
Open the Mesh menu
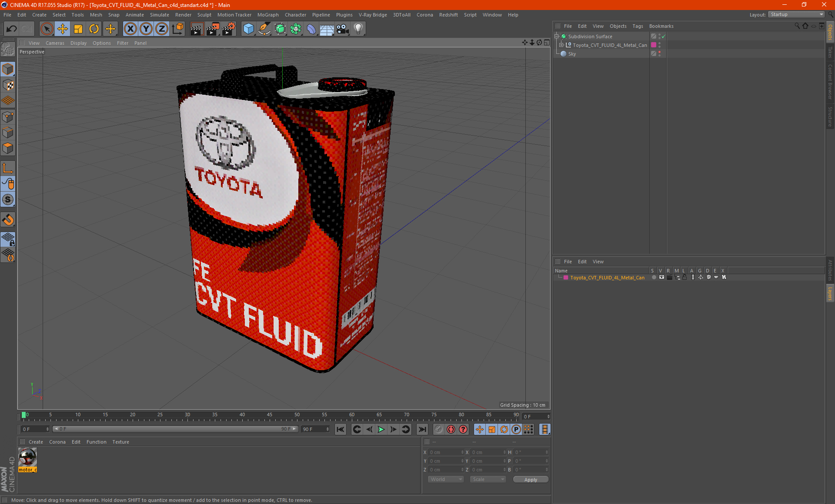(x=96, y=15)
